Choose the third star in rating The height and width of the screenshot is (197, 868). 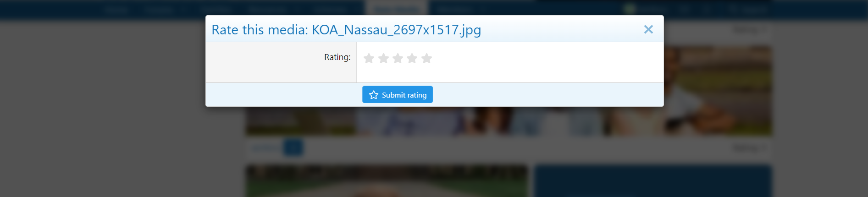click(398, 58)
